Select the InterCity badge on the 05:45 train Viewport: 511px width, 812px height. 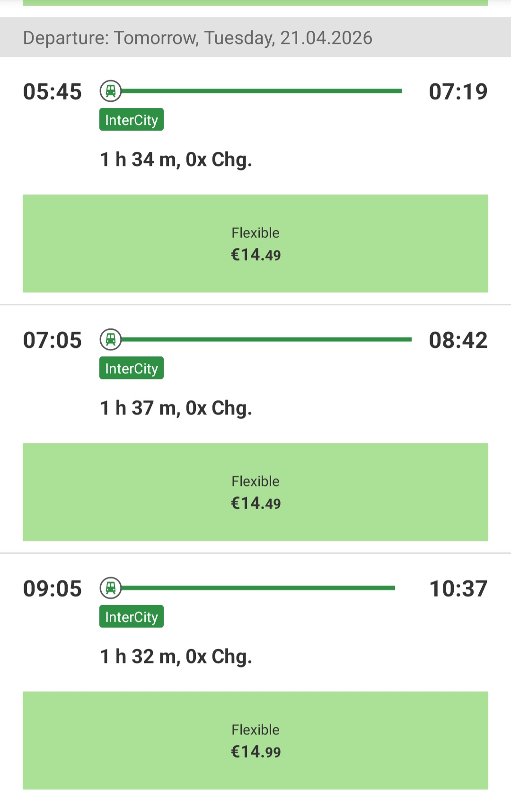[132, 120]
